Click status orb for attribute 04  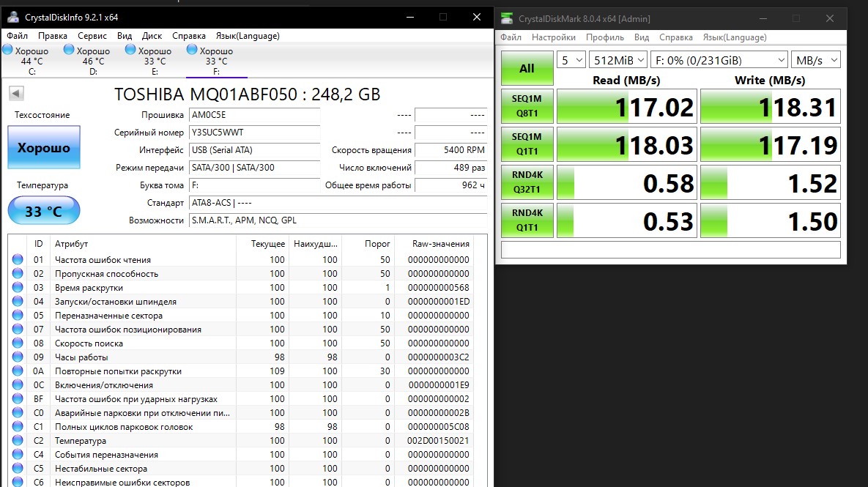click(x=18, y=301)
